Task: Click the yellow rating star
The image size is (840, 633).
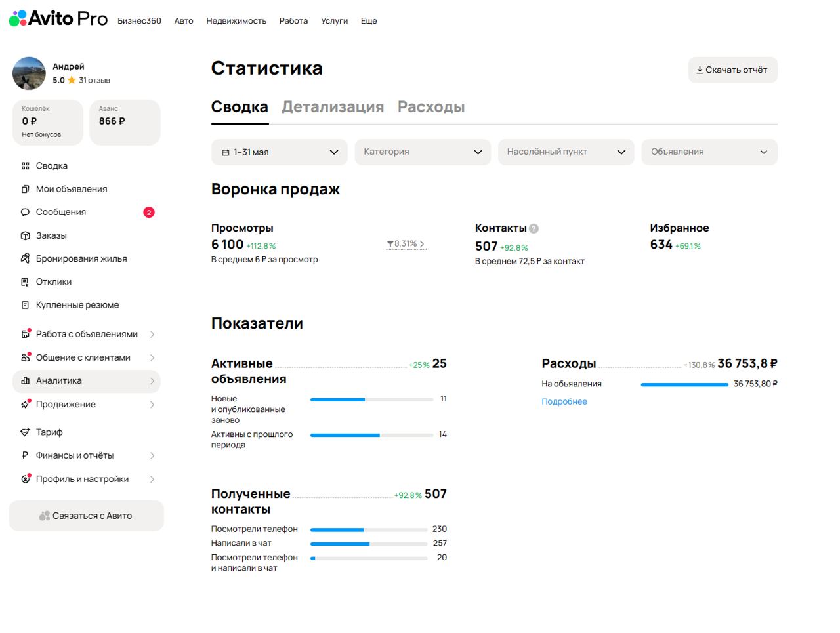Action: click(72, 80)
